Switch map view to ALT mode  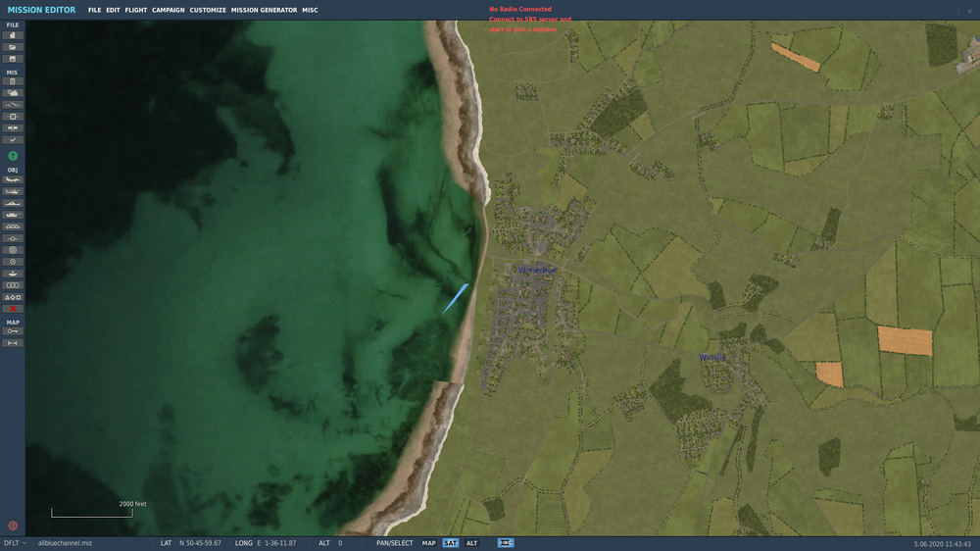[472, 543]
